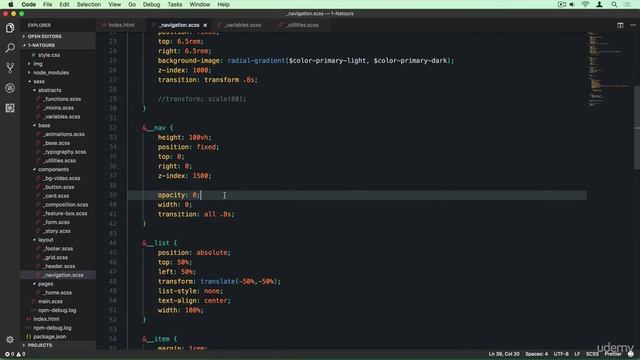
Task: Collapse the base folder
Action: (x=44, y=125)
